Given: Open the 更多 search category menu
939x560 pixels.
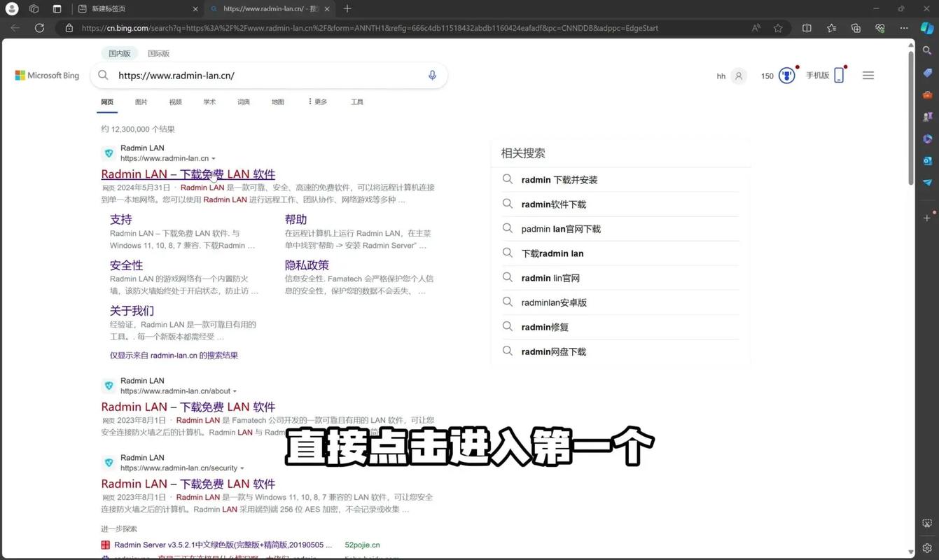Looking at the screenshot, I should (317, 101).
